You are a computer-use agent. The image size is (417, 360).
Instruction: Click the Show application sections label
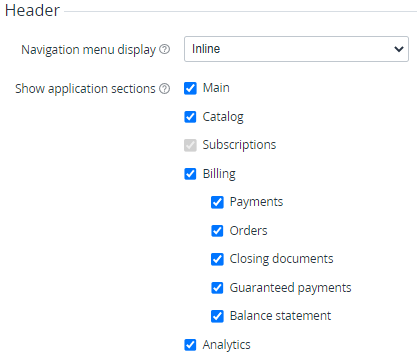(85, 89)
